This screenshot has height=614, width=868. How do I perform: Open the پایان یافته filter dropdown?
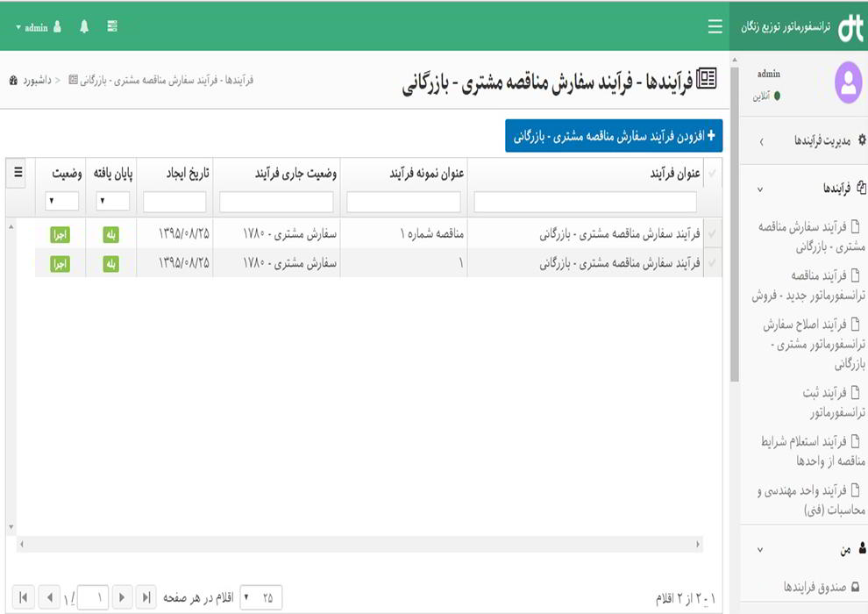(112, 201)
